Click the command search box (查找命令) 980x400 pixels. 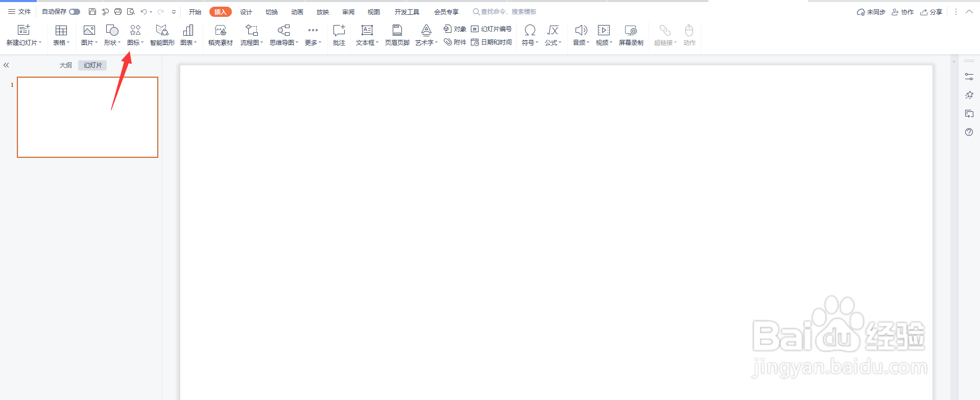click(x=505, y=12)
